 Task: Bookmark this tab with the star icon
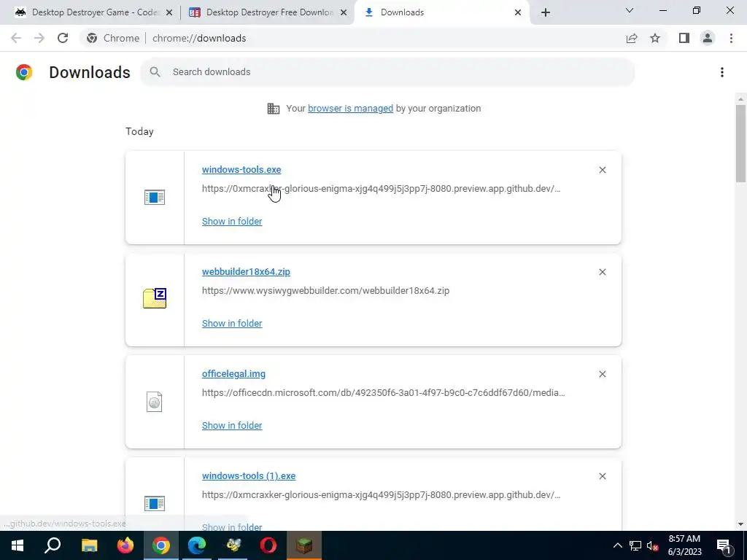coord(655,38)
